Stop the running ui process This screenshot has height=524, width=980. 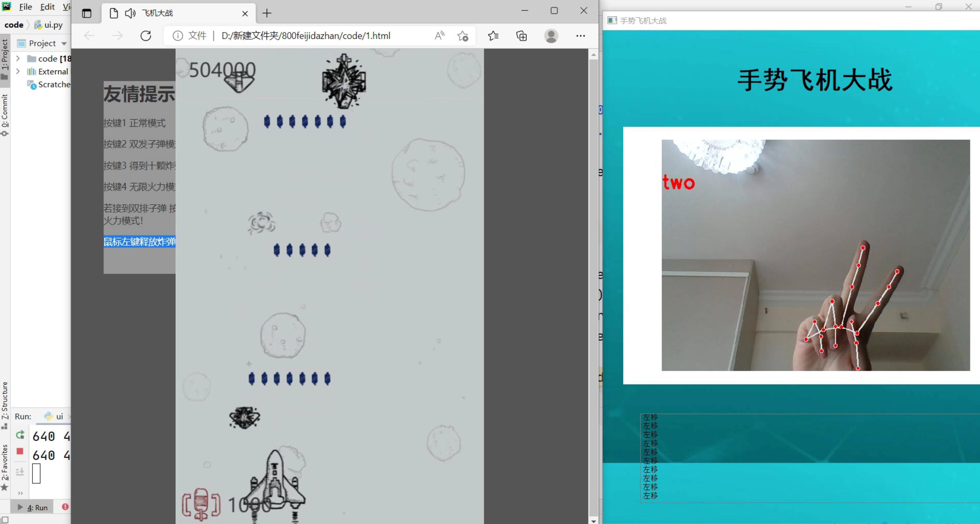point(20,451)
